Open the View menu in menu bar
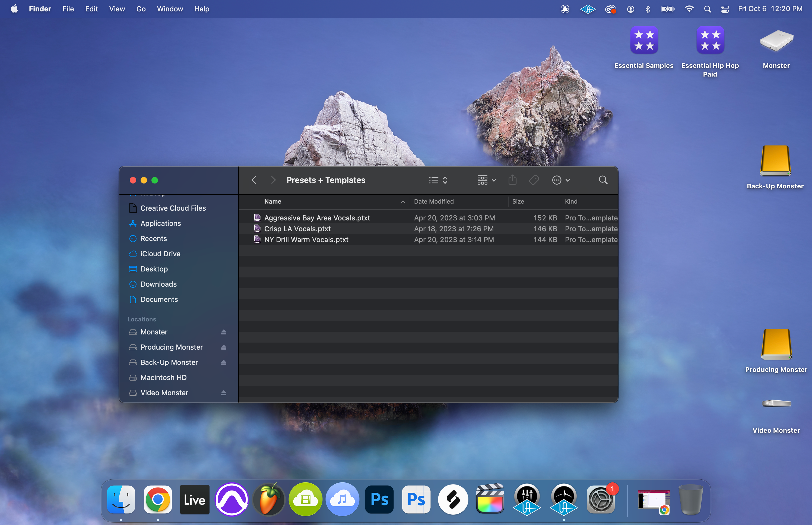 tap(117, 9)
